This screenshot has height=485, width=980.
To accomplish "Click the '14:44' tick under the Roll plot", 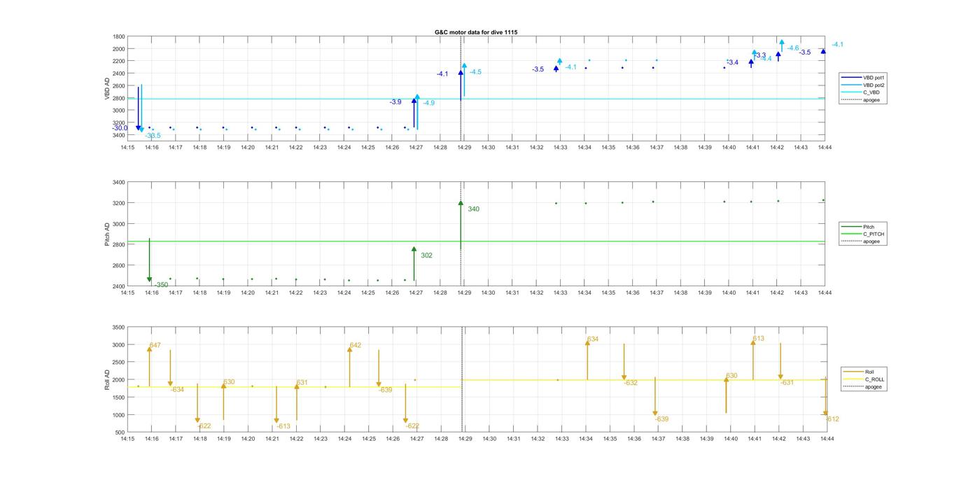I will (x=827, y=439).
